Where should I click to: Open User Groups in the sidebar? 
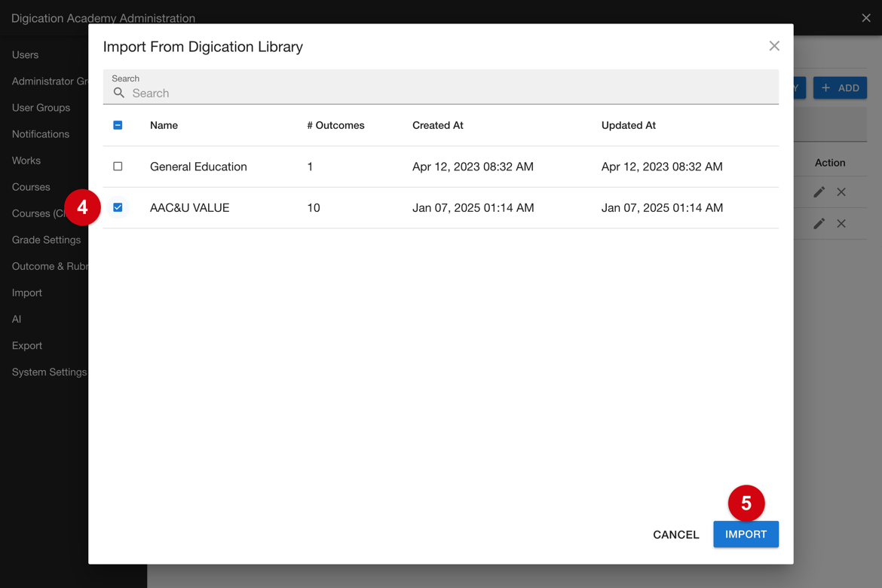coord(41,108)
